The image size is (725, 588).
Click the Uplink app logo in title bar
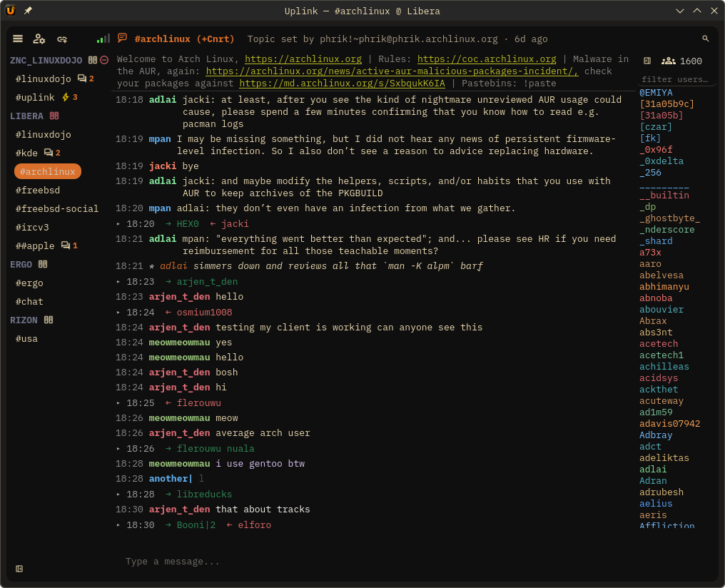(11, 10)
